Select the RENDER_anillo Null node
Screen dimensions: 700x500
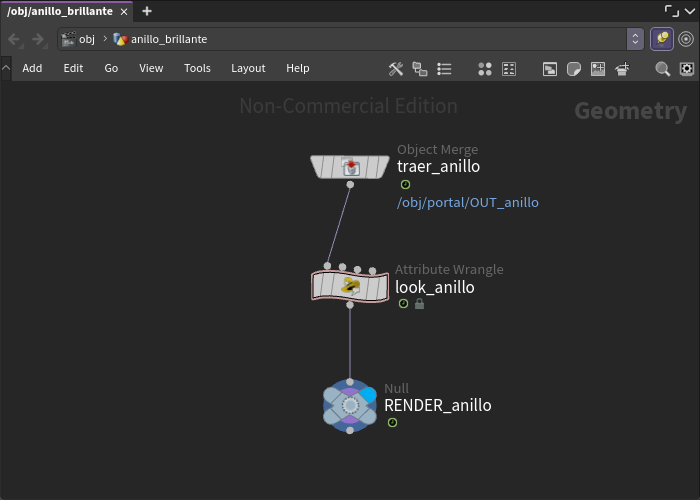click(350, 406)
